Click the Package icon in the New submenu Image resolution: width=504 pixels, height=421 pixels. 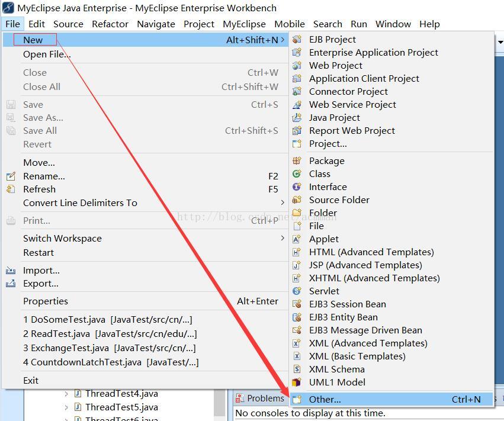(297, 160)
